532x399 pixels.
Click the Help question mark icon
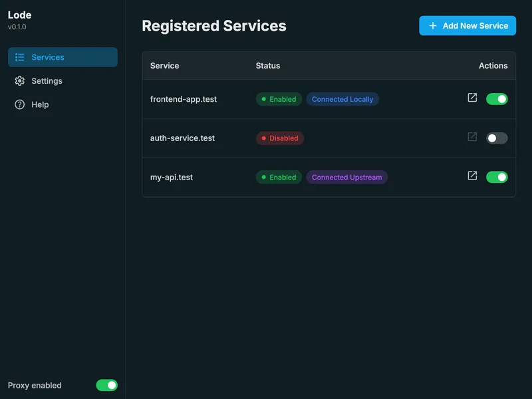[20, 104]
